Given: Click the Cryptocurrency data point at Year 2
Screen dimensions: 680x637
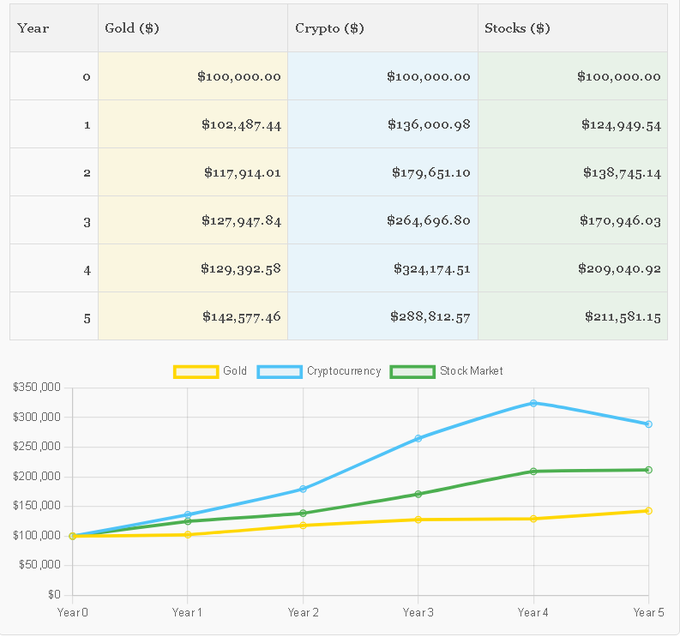Looking at the screenshot, I should click(303, 489).
